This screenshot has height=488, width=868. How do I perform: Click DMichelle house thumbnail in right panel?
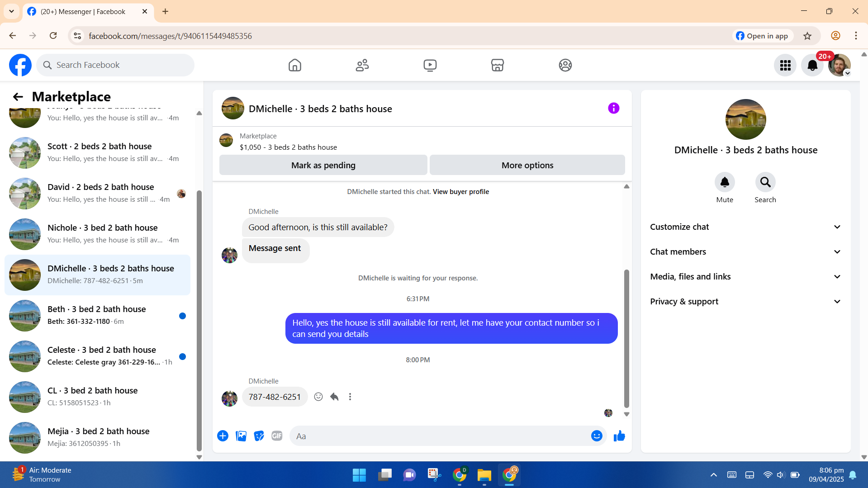(746, 119)
